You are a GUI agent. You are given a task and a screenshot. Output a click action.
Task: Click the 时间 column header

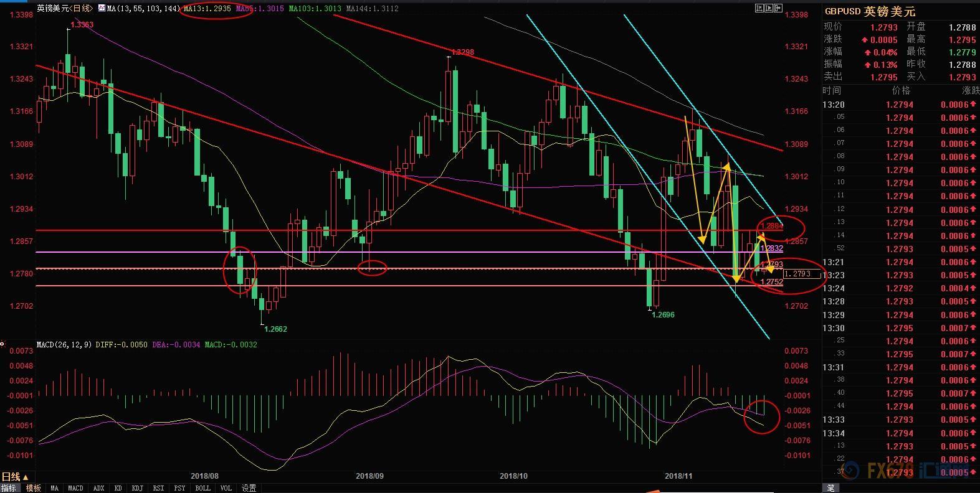[x=832, y=91]
